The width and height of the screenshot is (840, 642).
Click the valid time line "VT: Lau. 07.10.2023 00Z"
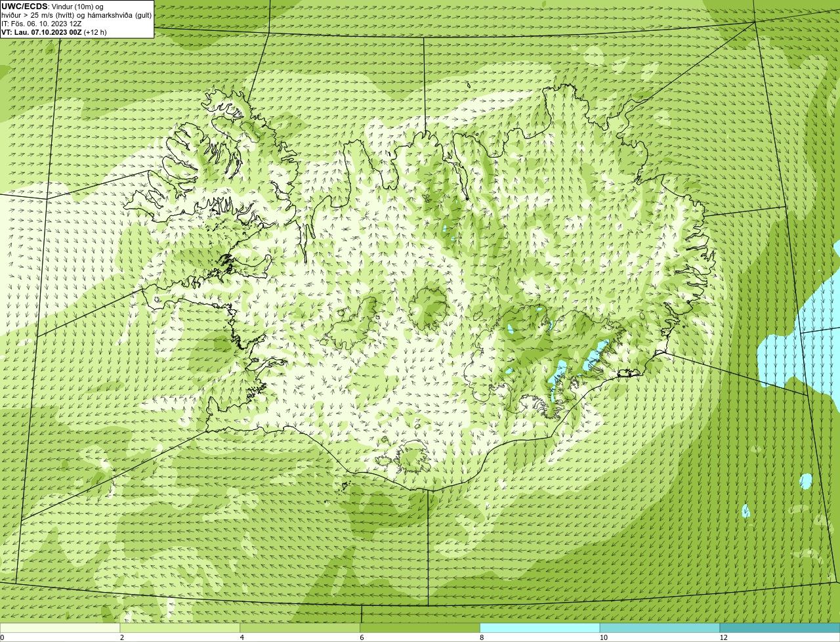pos(41,32)
